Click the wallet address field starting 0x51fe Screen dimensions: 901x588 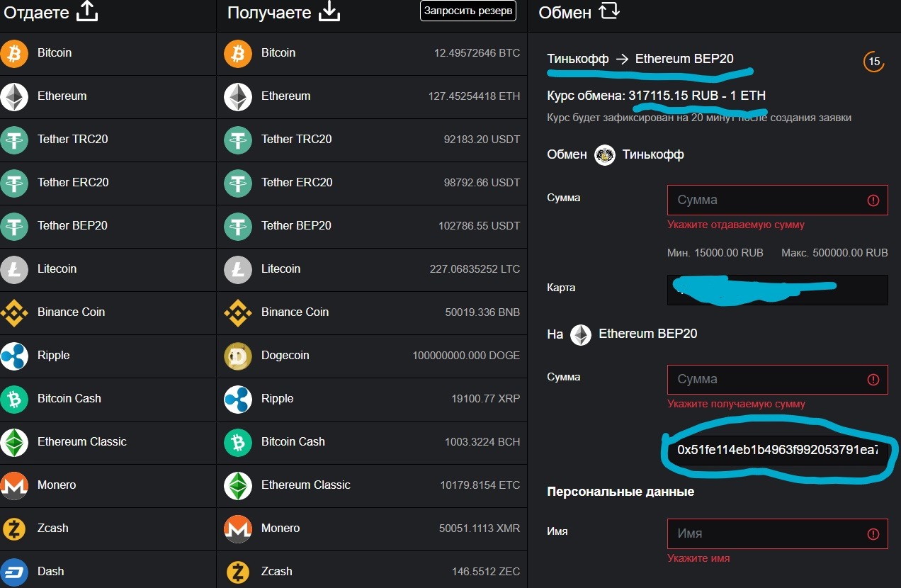tap(777, 450)
